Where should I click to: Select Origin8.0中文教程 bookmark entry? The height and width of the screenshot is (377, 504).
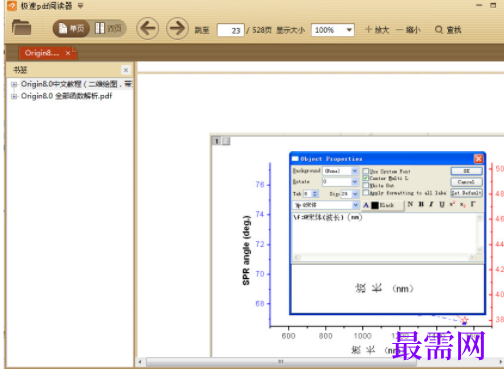tap(76, 84)
